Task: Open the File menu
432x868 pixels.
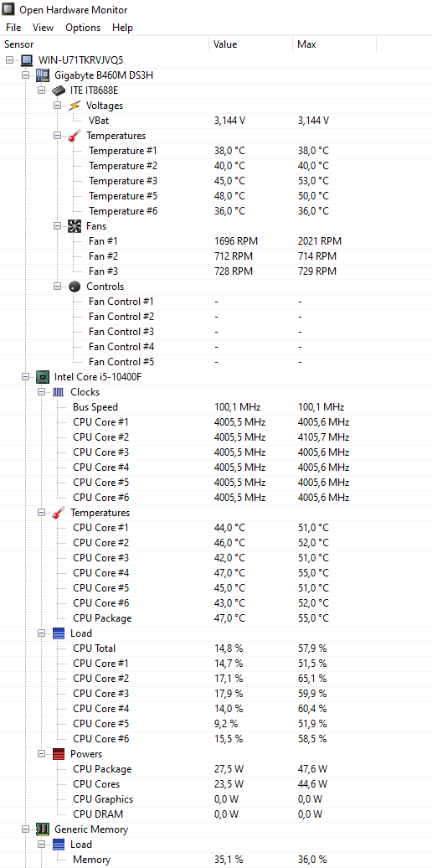Action: coord(13,27)
